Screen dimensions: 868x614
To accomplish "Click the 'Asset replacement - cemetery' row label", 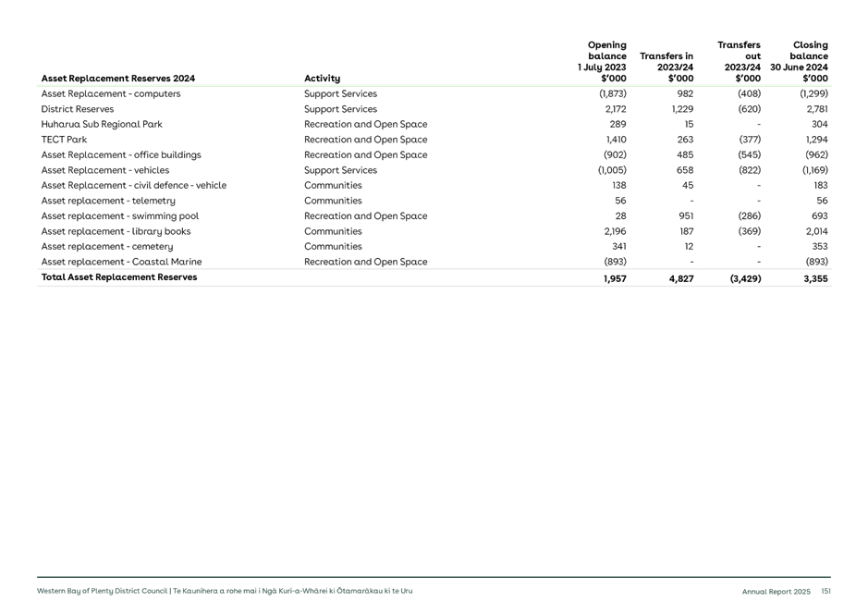I will coord(107,247).
